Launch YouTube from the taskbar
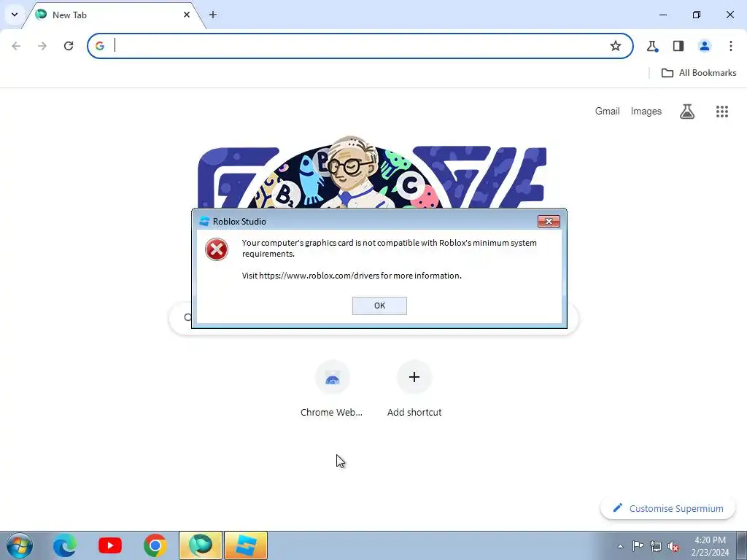The height and width of the screenshot is (560, 747). tap(110, 545)
